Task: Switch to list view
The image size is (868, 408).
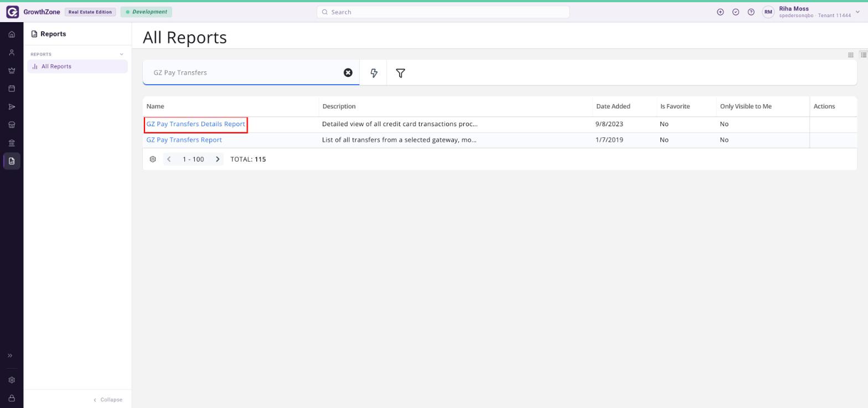Action: coord(863,55)
